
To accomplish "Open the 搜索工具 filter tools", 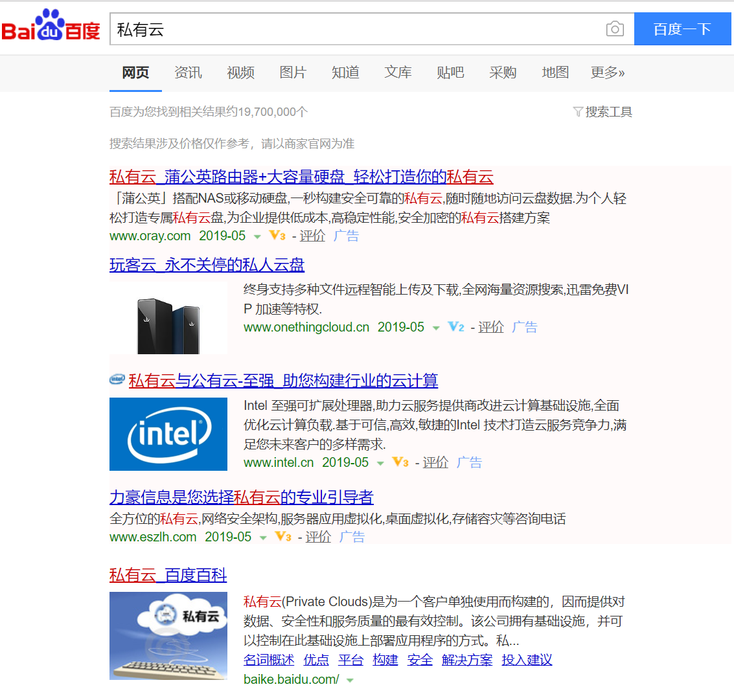I will click(602, 112).
